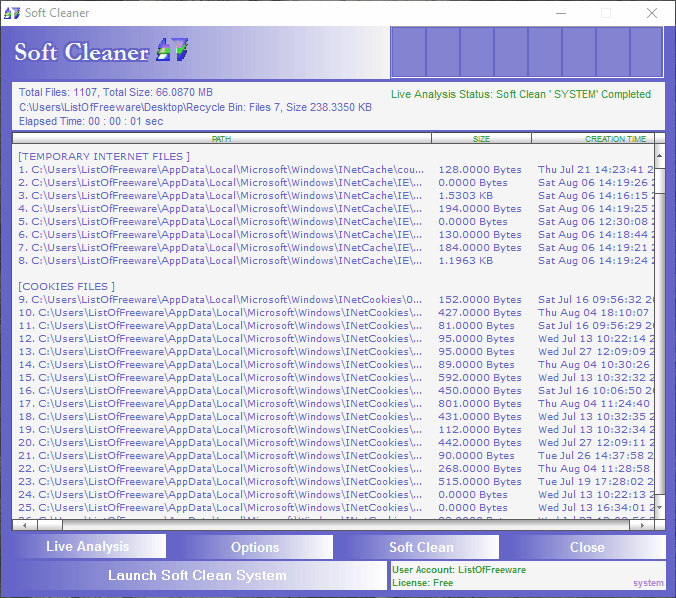Select row 16 with size 450.0000 Bytes
The height and width of the screenshot is (598, 676).
pos(335,391)
